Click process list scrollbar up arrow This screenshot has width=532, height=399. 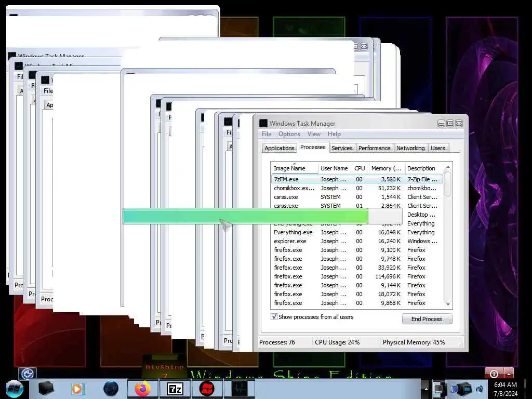[x=447, y=168]
